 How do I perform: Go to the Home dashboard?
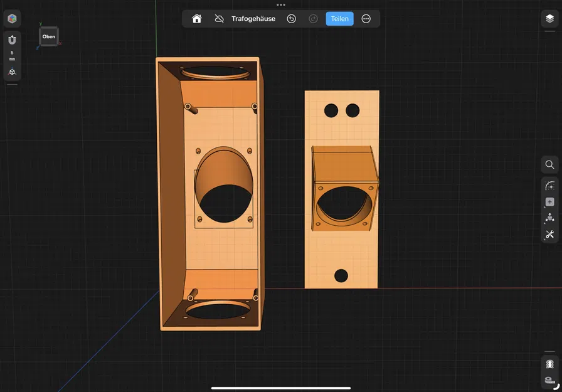tap(196, 19)
